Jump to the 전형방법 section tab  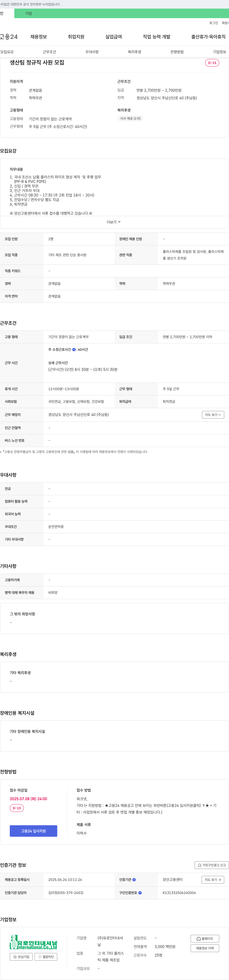click(177, 52)
